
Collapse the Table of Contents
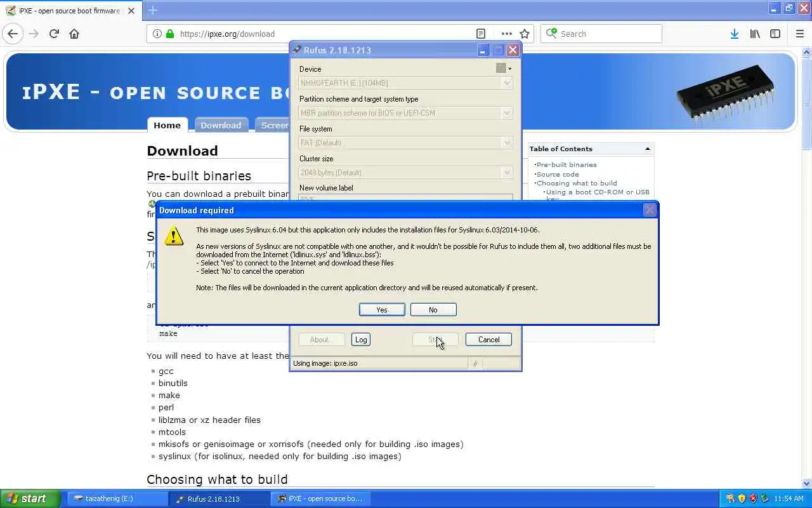coord(647,149)
